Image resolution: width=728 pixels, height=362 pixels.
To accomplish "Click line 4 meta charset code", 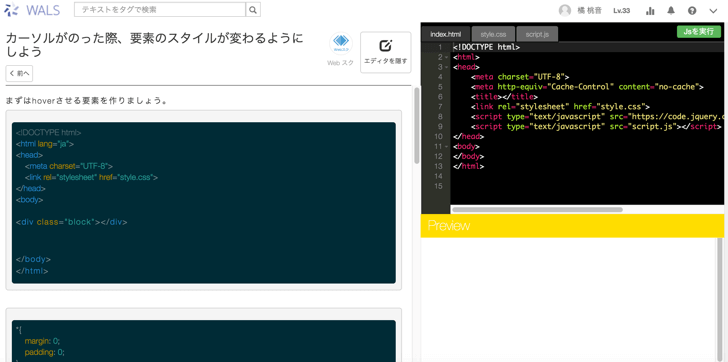I will coord(520,77).
